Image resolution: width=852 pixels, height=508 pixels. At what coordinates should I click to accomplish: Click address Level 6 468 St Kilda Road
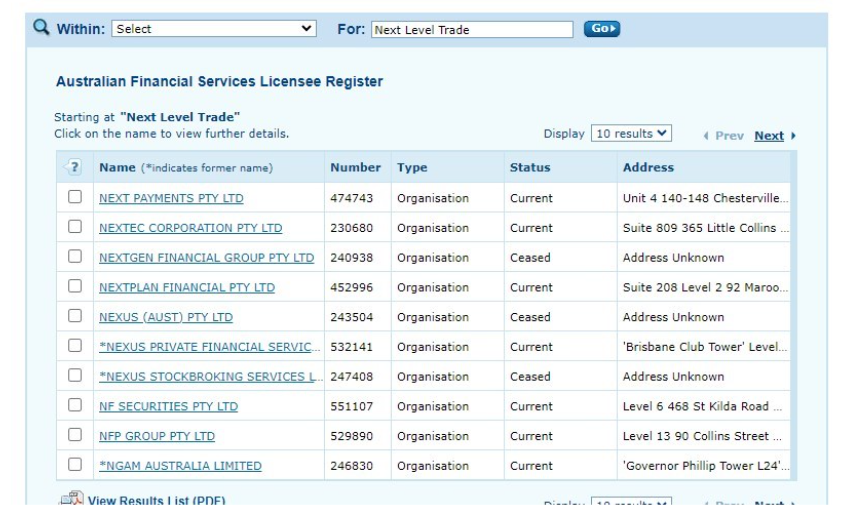[x=703, y=406]
